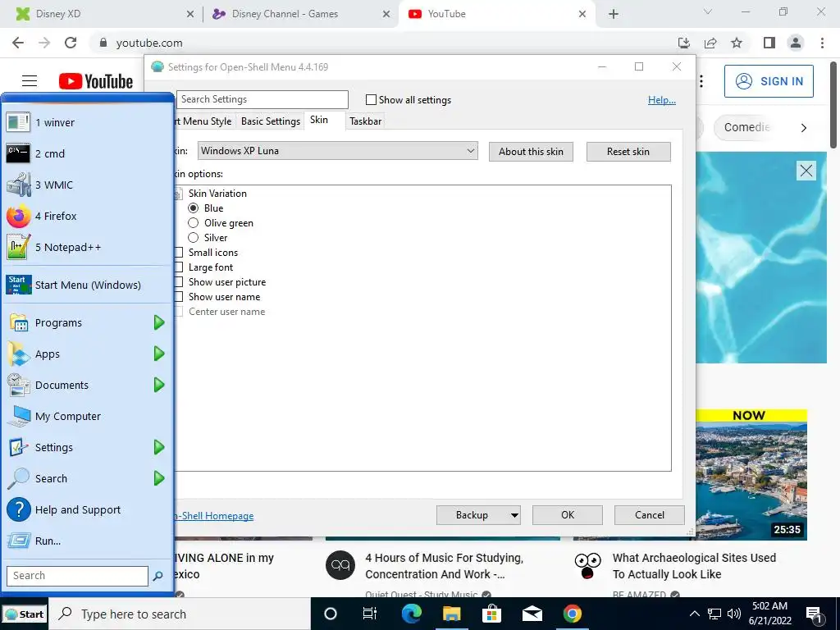The image size is (840, 630).
Task: Expand the Search submenu
Action: pyautogui.click(x=159, y=478)
